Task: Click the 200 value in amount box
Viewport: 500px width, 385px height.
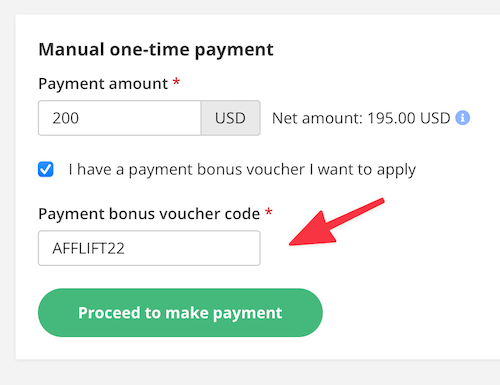Action: [x=65, y=118]
